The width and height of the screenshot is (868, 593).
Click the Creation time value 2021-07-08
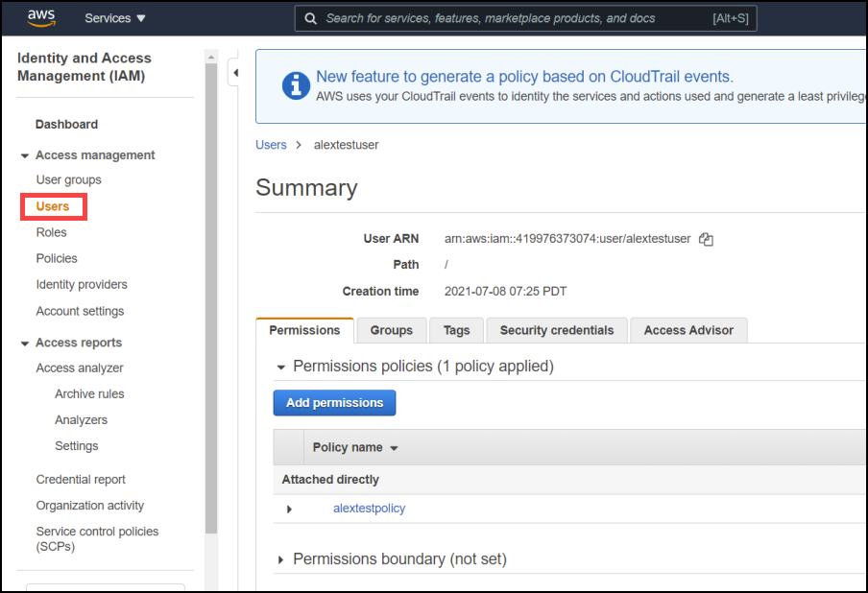pos(505,292)
